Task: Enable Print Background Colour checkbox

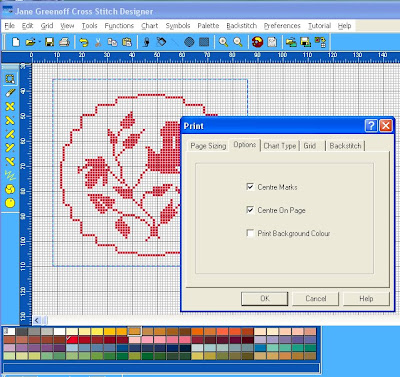Action: point(250,233)
